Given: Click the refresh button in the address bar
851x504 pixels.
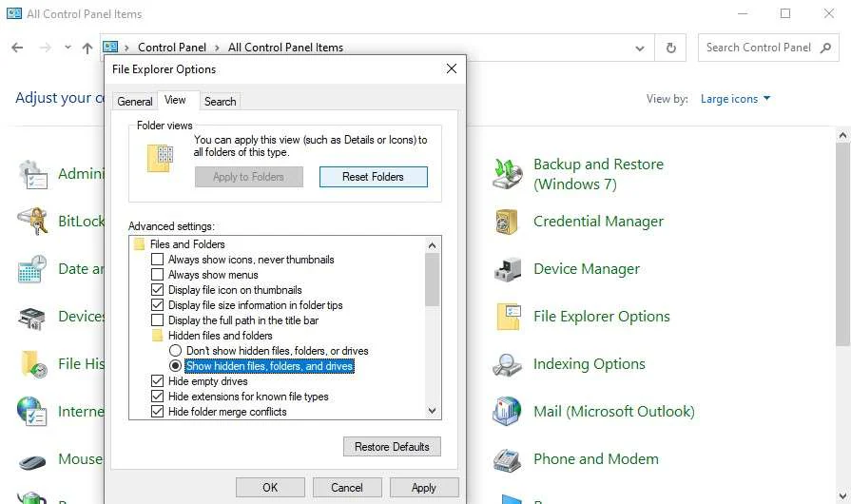Looking at the screenshot, I should pos(671,48).
